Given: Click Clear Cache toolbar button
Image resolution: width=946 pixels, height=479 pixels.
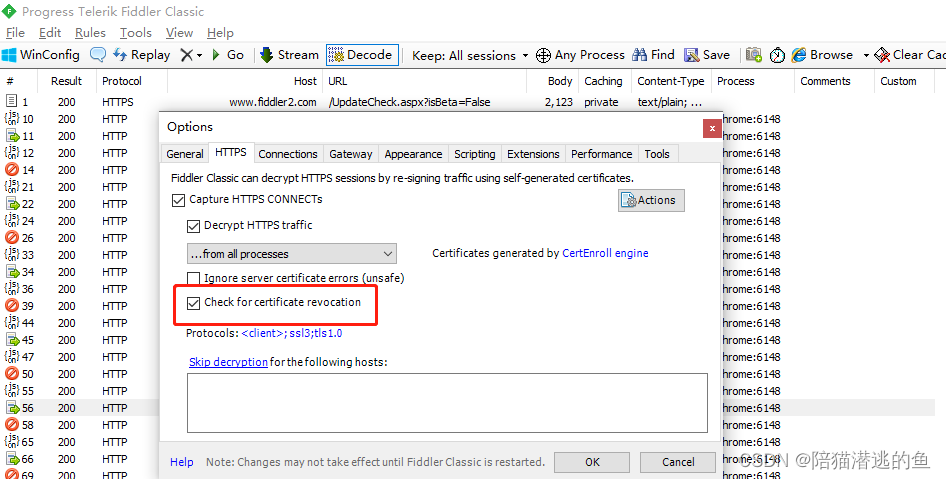Looking at the screenshot, I should coord(910,55).
